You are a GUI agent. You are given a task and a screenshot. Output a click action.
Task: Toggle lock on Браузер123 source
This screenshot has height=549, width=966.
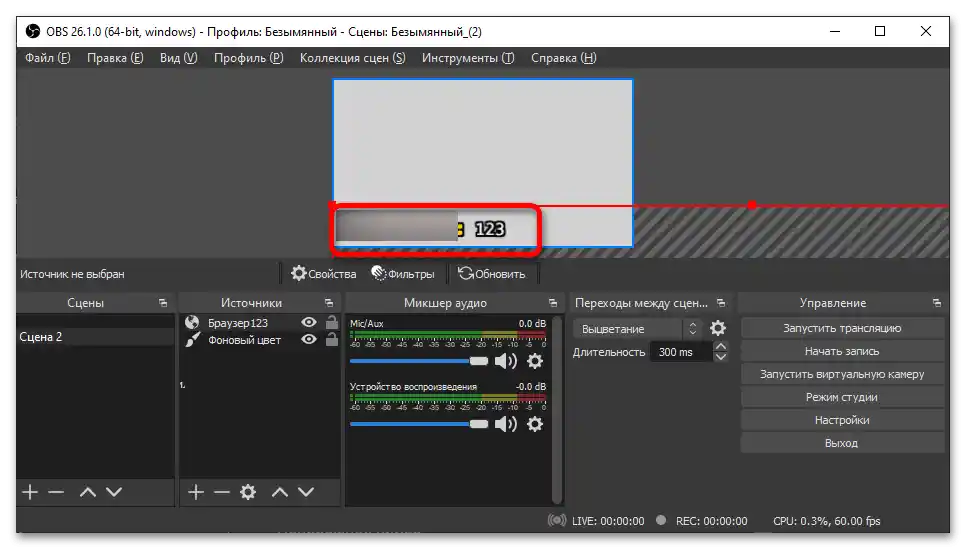click(x=331, y=322)
